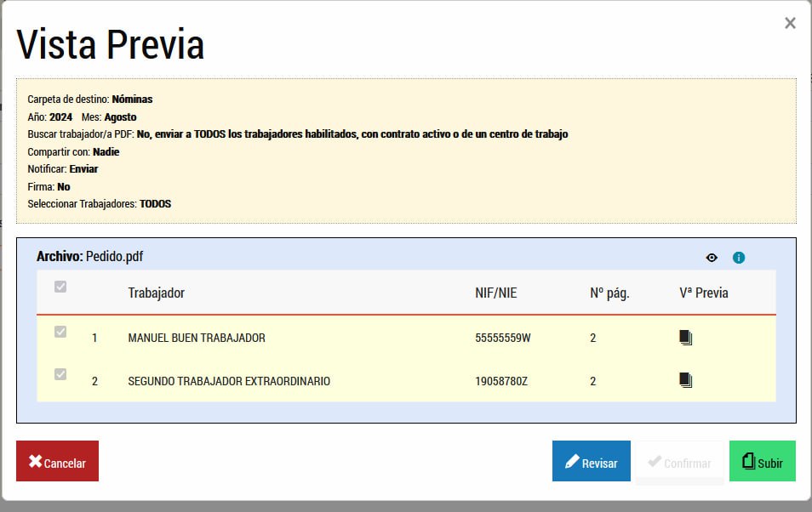This screenshot has height=512, width=812.
Task: Click the red Cancelar button
Action: (58, 461)
